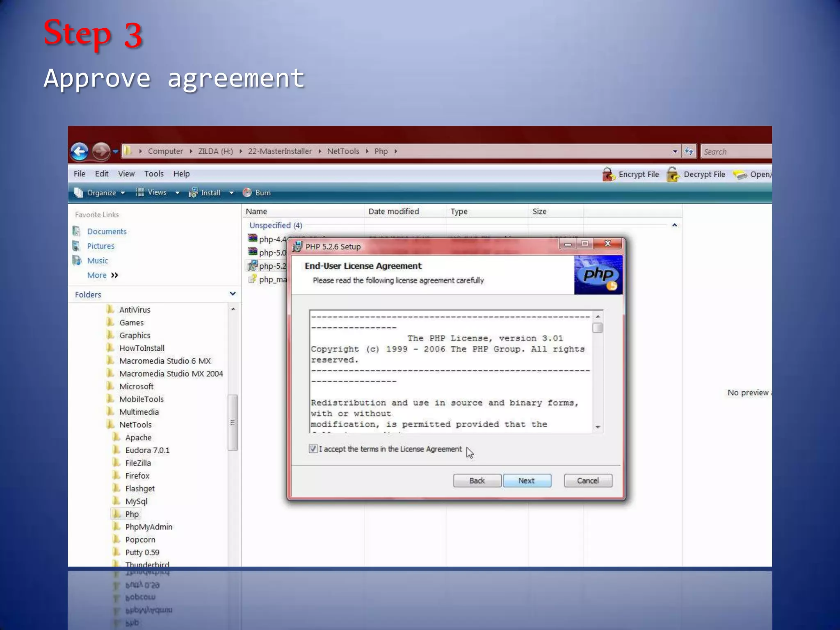This screenshot has height=630, width=840.
Task: Open the Views toolbar icon
Action: [x=140, y=192]
